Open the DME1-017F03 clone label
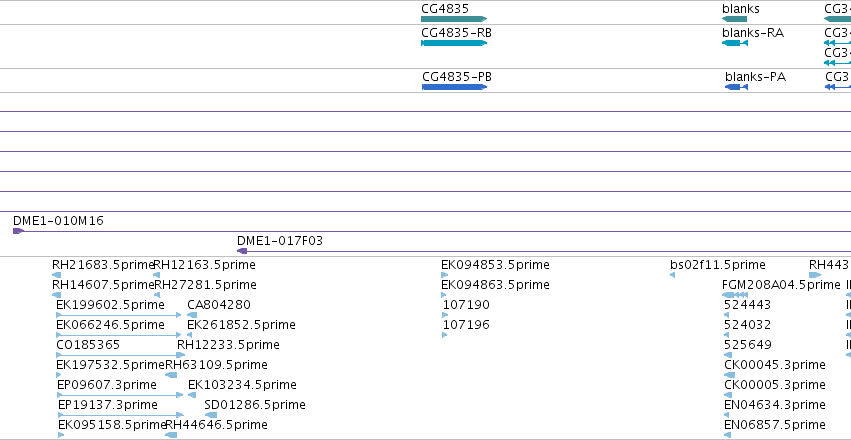 280,241
